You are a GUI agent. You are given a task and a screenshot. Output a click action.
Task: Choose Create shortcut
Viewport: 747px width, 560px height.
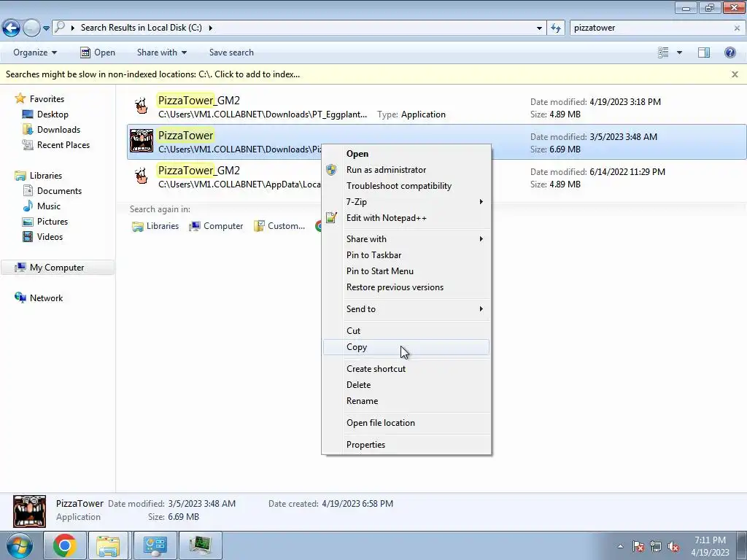406,369
